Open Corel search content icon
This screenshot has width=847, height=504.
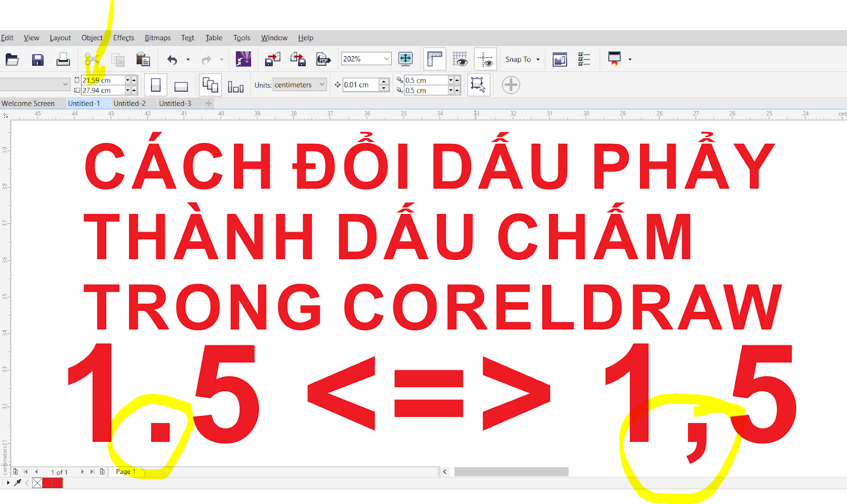click(243, 59)
